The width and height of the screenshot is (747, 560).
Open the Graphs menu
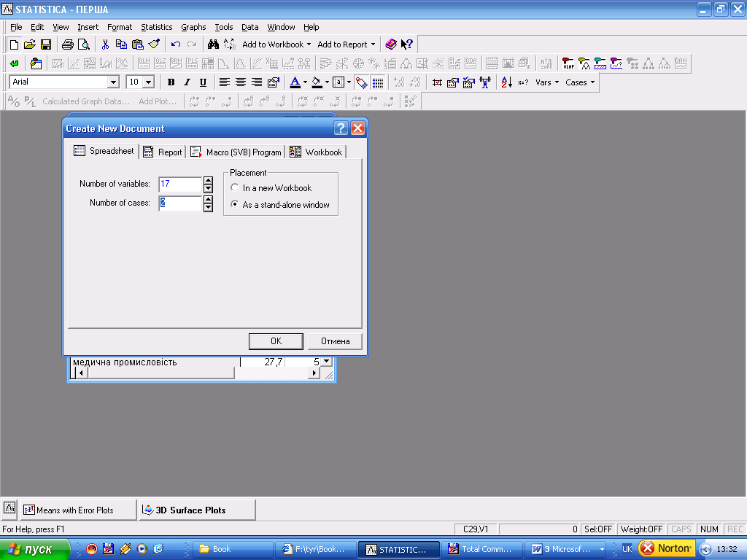click(193, 27)
